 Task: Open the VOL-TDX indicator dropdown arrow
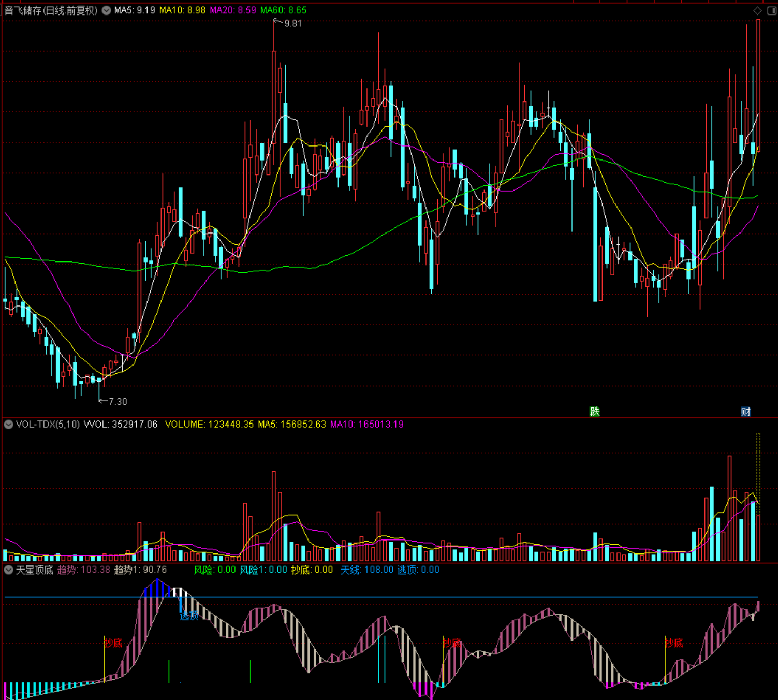point(8,425)
